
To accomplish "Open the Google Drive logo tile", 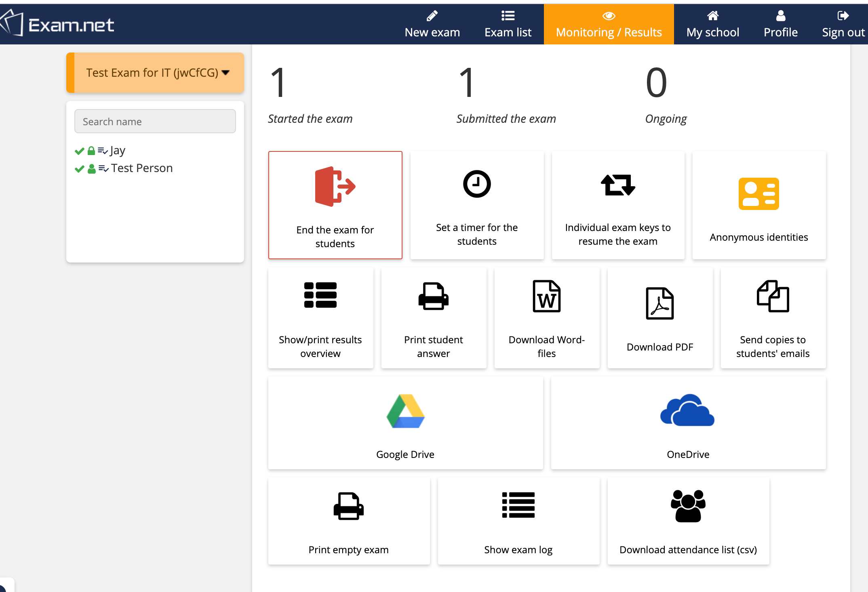I will [x=405, y=411].
